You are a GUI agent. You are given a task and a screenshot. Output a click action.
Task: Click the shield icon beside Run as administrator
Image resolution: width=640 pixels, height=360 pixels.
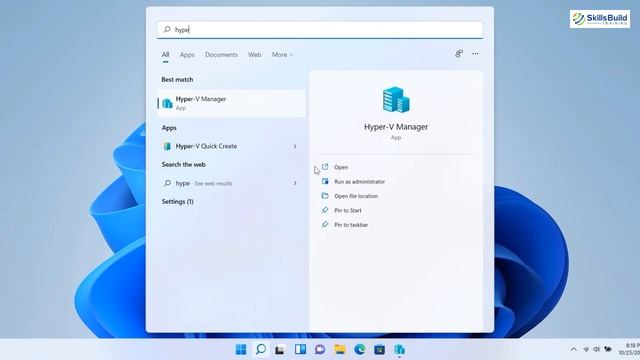(x=325, y=181)
